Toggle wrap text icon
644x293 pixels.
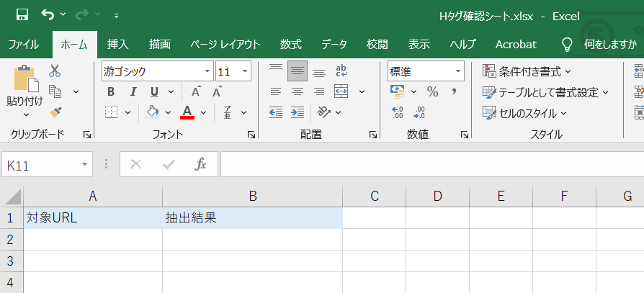pos(341,71)
